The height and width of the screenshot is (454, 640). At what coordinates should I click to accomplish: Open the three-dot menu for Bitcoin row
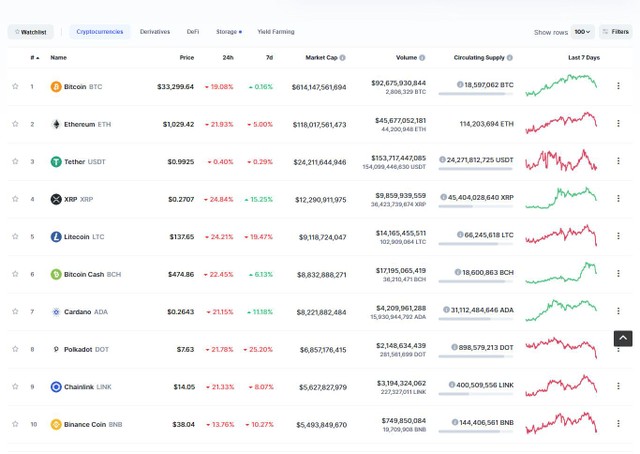(618, 86)
